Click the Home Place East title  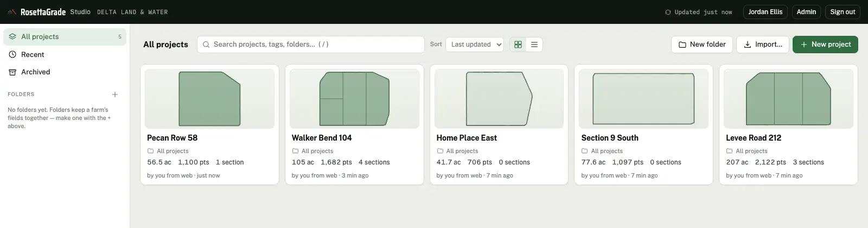click(x=467, y=138)
